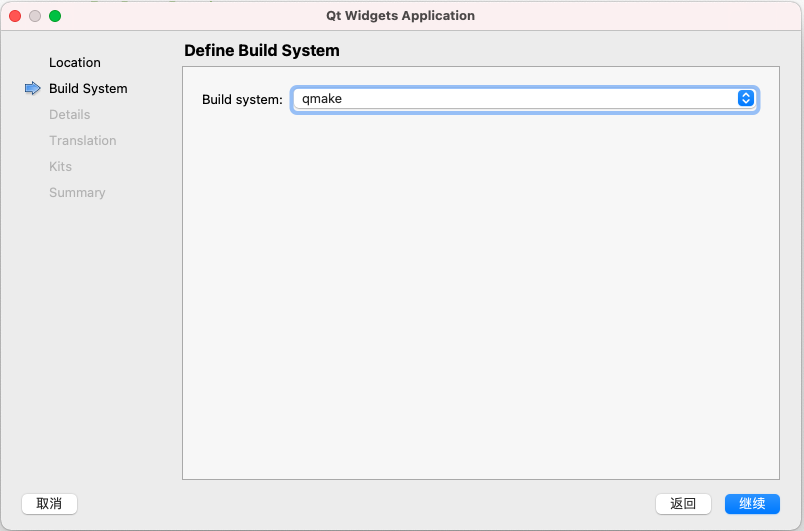804x531 pixels.
Task: Click the blue dropdown chevron stepper
Action: coord(746,98)
